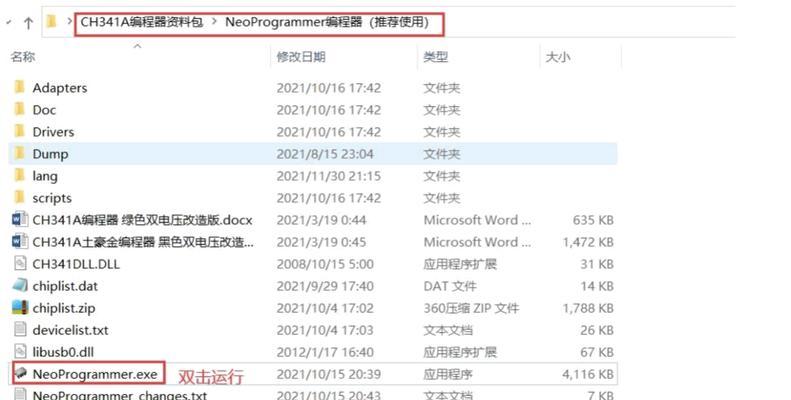Click the CH341DLL.DLL file icon
This screenshot has height=400, width=791.
20,263
